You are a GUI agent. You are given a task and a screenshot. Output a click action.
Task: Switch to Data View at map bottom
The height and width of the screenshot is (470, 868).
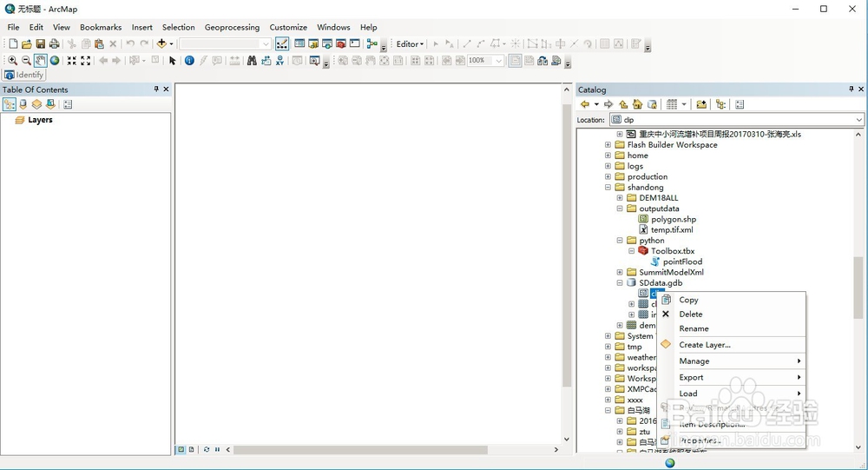181,449
